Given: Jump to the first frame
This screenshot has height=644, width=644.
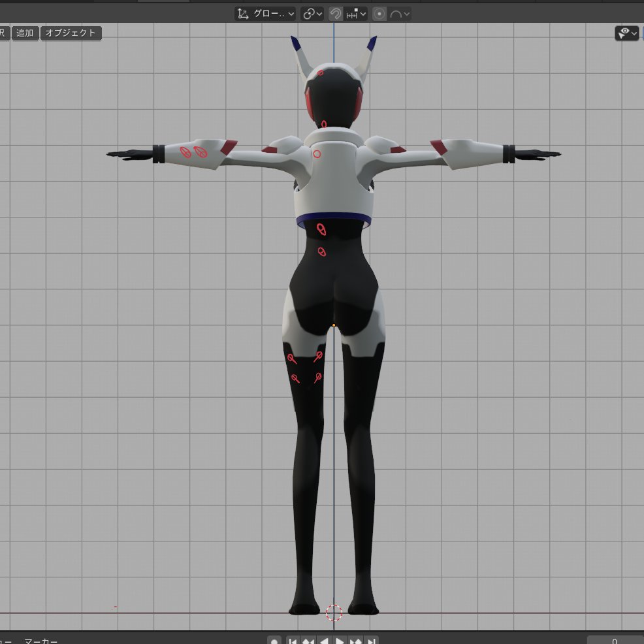Looking at the screenshot, I should [293, 640].
